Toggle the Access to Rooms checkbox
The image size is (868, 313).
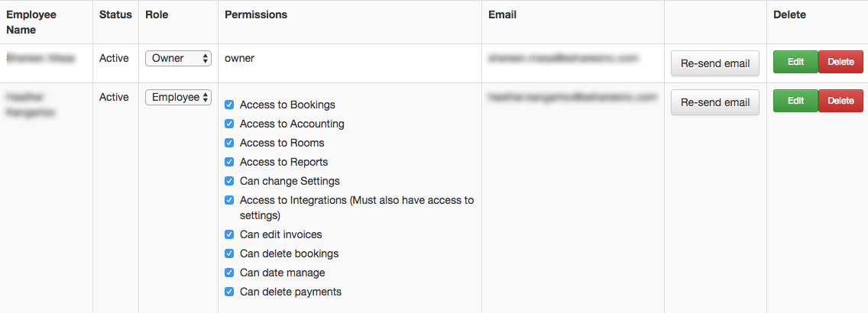tap(229, 143)
